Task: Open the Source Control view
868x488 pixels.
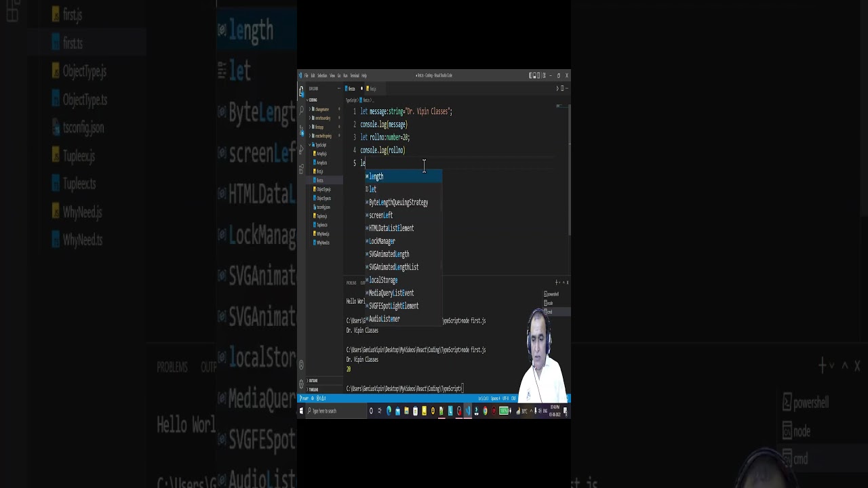Action: pyautogui.click(x=301, y=129)
